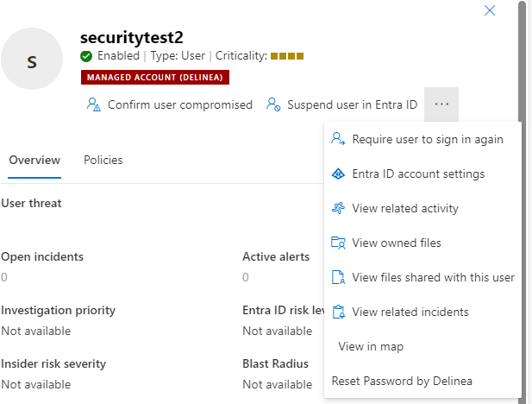The height and width of the screenshot is (404, 532).
Task: Click the User threat section heading
Action: 31,203
